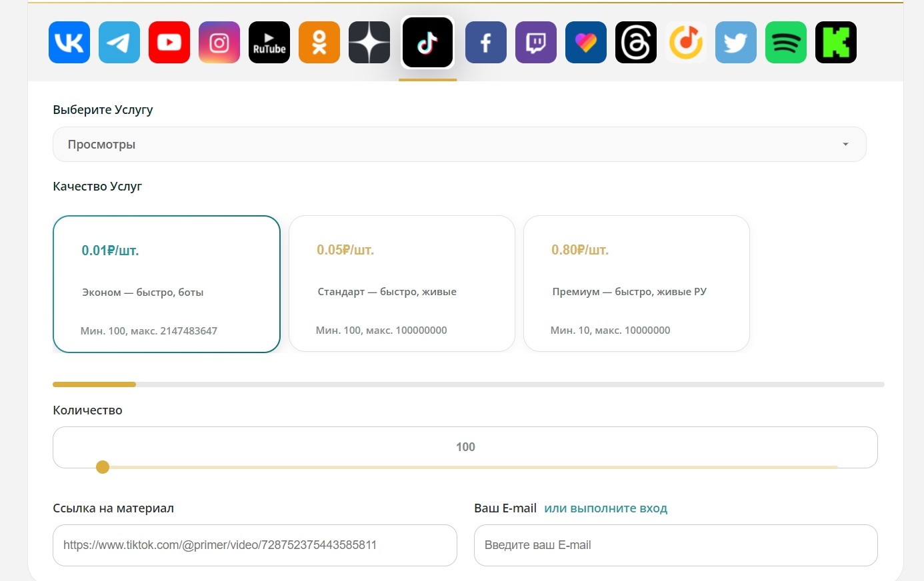924x581 pixels.
Task: Choose the Telegram icon
Action: pos(119,43)
